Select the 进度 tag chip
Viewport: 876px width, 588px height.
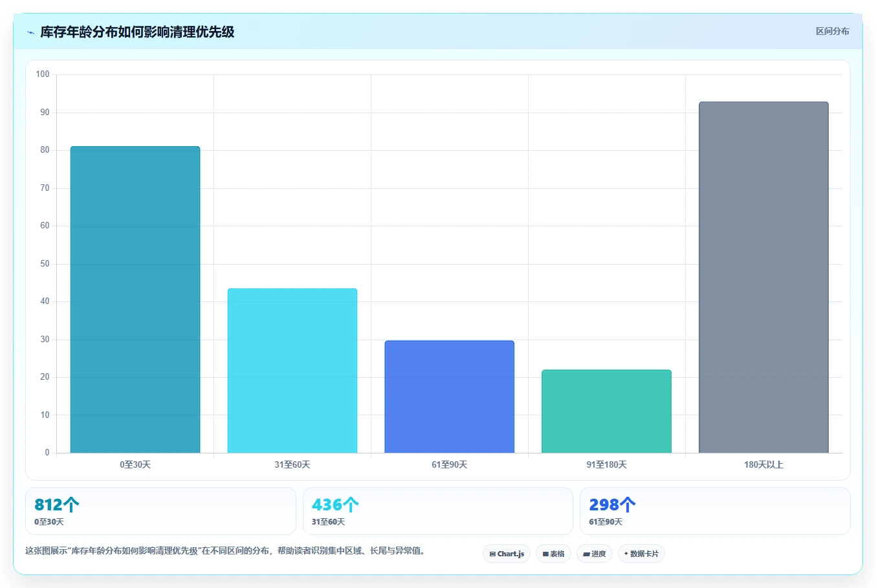595,554
